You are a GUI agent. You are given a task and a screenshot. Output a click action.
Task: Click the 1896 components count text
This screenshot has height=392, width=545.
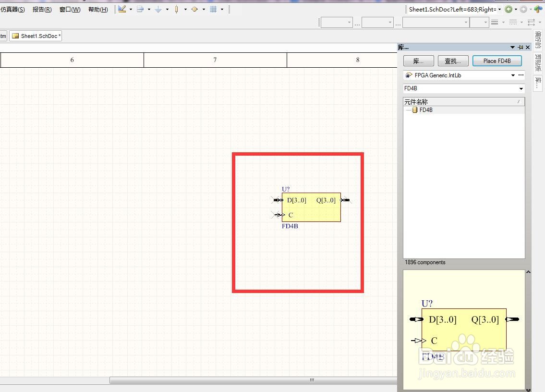(425, 262)
